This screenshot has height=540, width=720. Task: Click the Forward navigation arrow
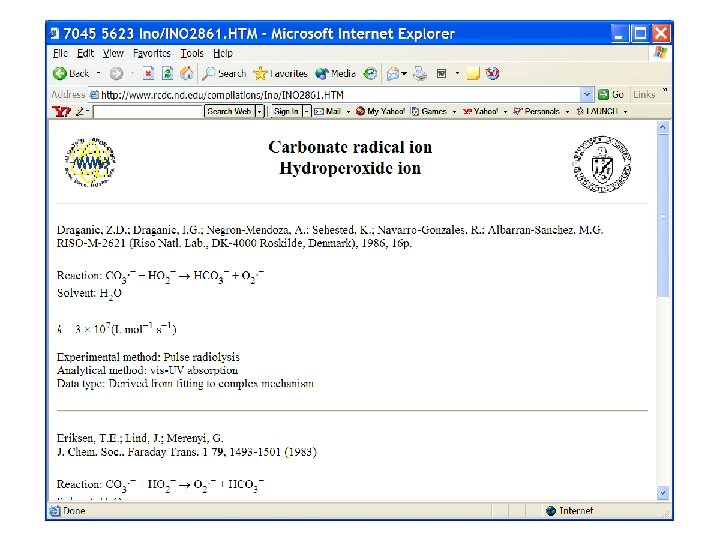coord(117,73)
